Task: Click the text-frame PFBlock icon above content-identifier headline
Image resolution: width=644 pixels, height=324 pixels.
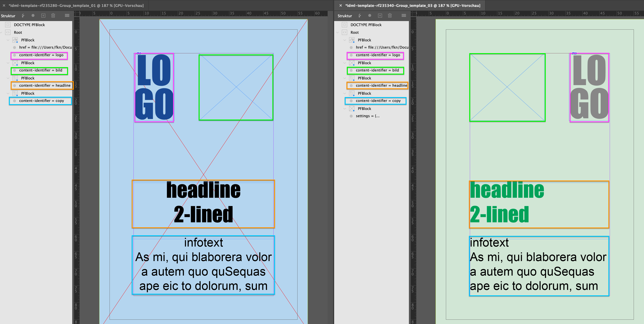Action: pyautogui.click(x=15, y=78)
